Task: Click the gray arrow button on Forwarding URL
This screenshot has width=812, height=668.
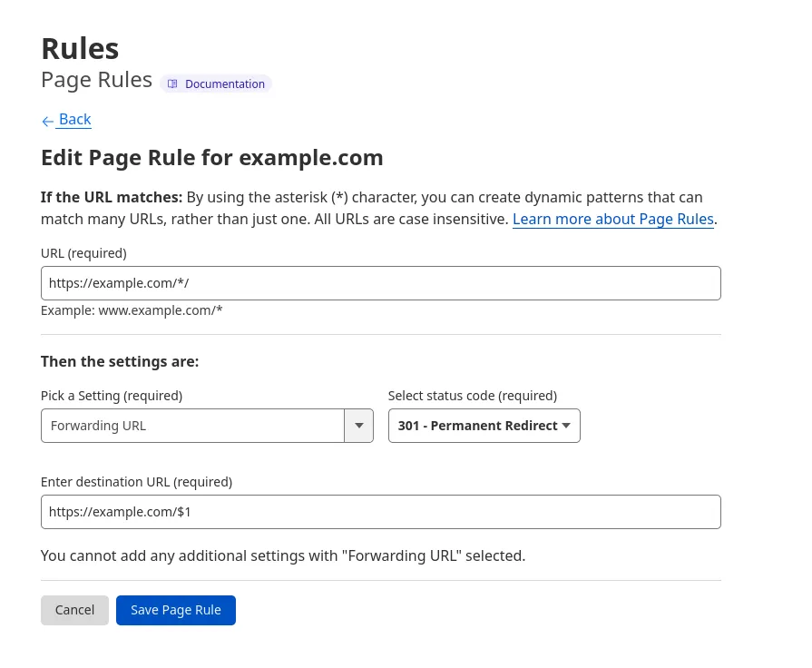Action: [358, 426]
